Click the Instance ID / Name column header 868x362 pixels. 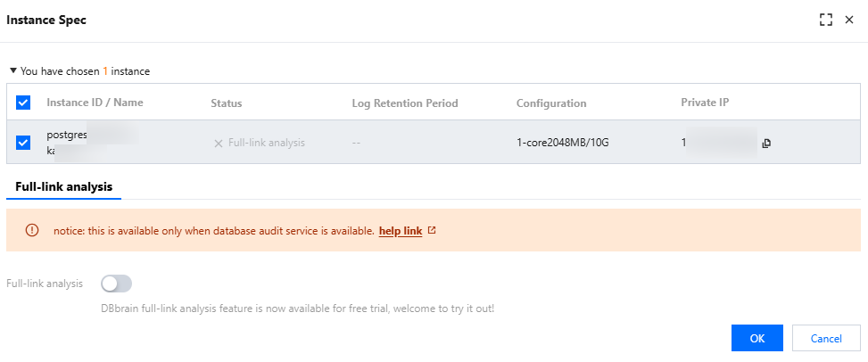(x=95, y=103)
